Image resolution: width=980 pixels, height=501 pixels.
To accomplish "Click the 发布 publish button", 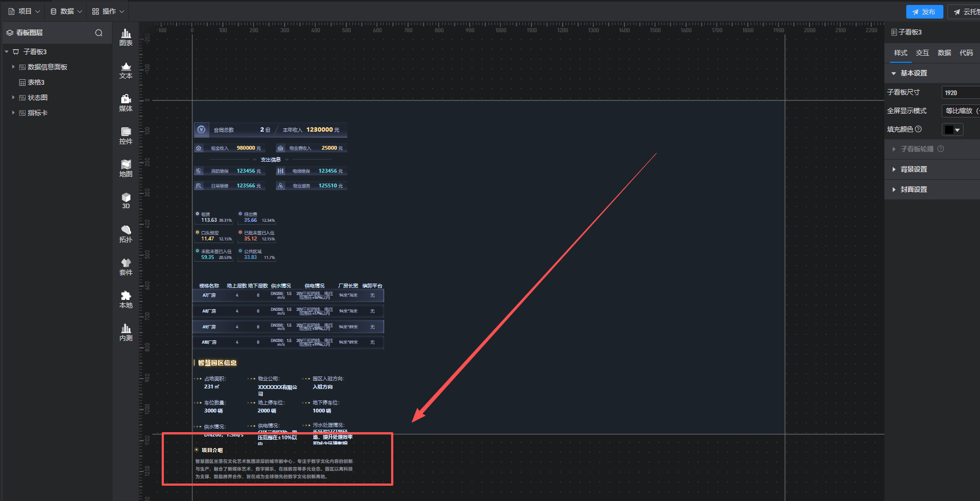I will [x=923, y=11].
